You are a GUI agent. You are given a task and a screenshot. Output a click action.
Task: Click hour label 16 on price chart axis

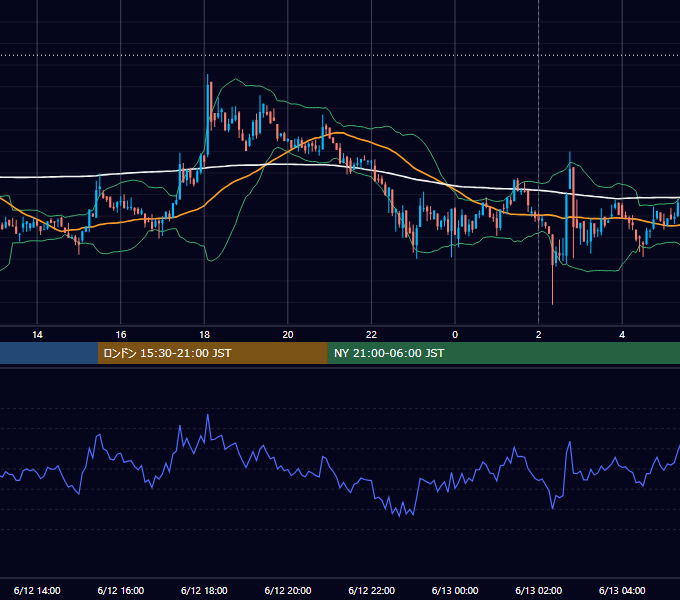tap(121, 335)
